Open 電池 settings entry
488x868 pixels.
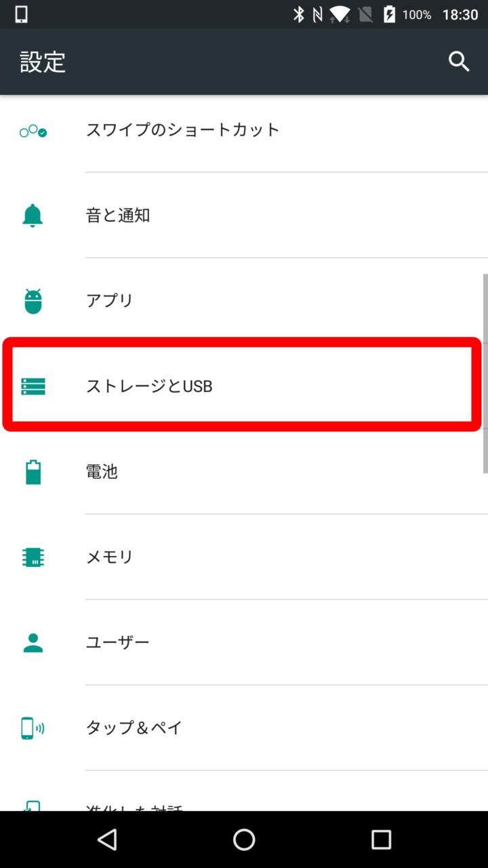(102, 471)
